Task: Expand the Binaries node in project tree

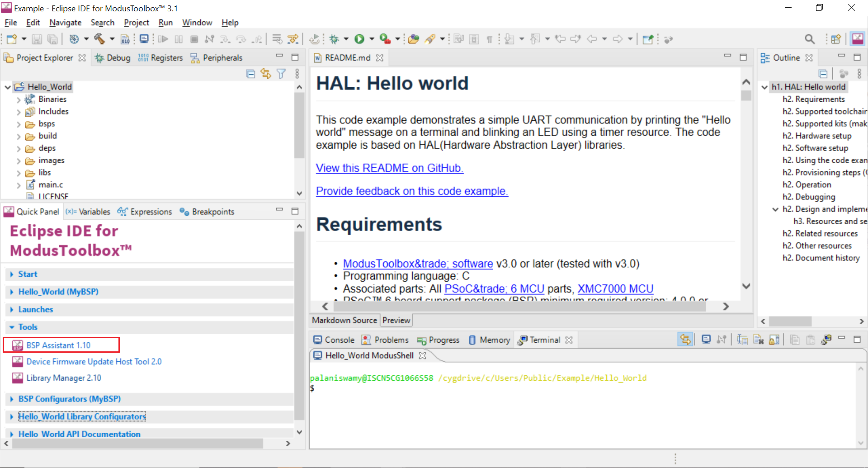Action: click(x=19, y=99)
